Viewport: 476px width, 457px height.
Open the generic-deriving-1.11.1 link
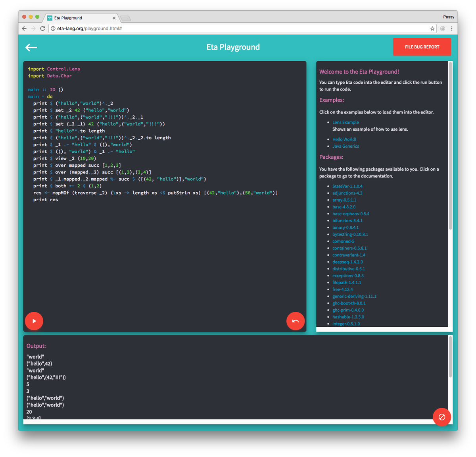[x=354, y=296]
